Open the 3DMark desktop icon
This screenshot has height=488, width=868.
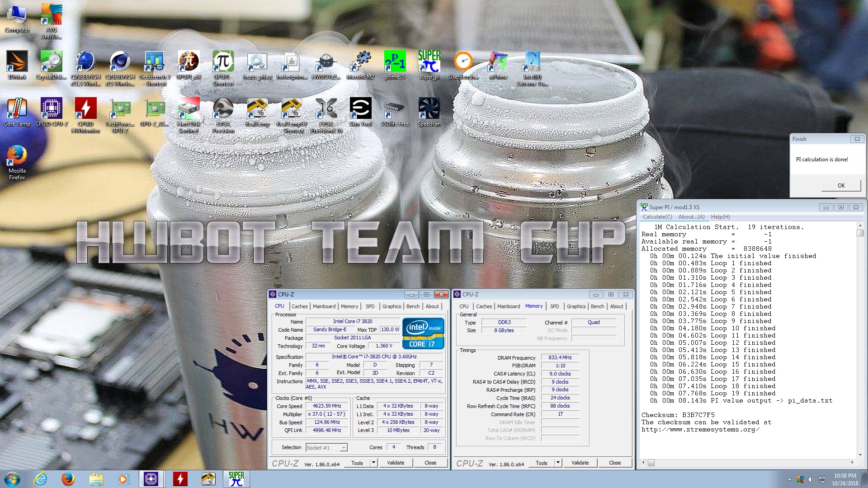tap(17, 65)
